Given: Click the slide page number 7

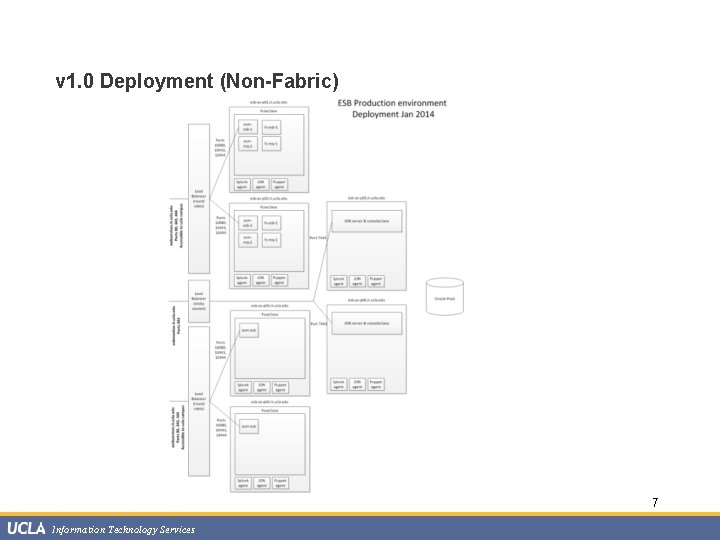Looking at the screenshot, I should click(x=655, y=502).
